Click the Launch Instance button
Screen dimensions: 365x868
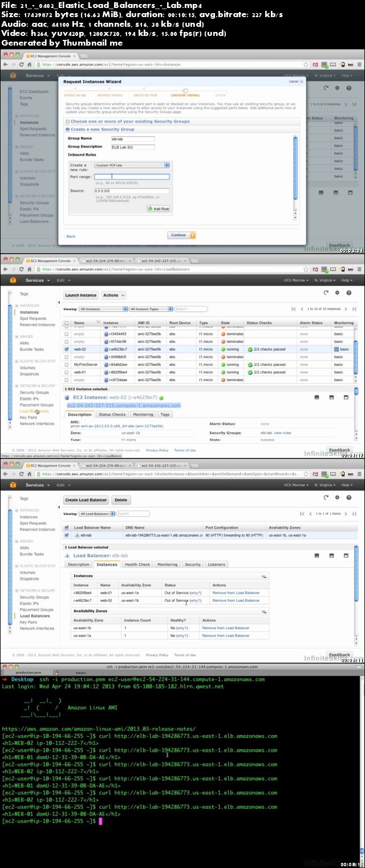(x=80, y=295)
